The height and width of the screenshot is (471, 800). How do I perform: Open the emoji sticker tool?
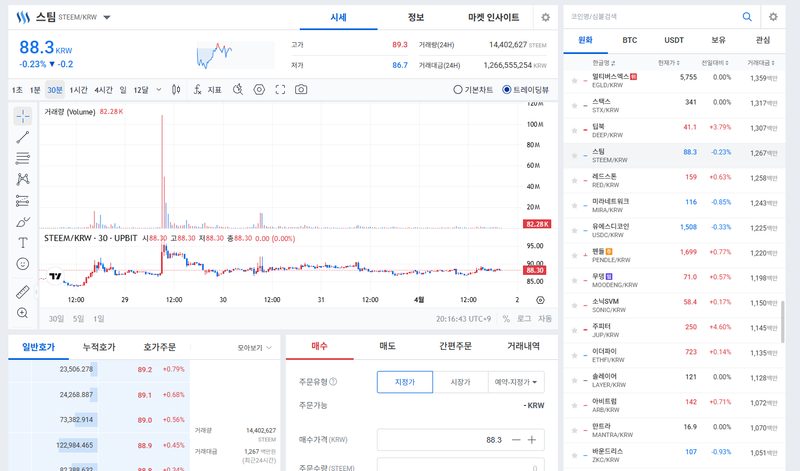[22, 264]
